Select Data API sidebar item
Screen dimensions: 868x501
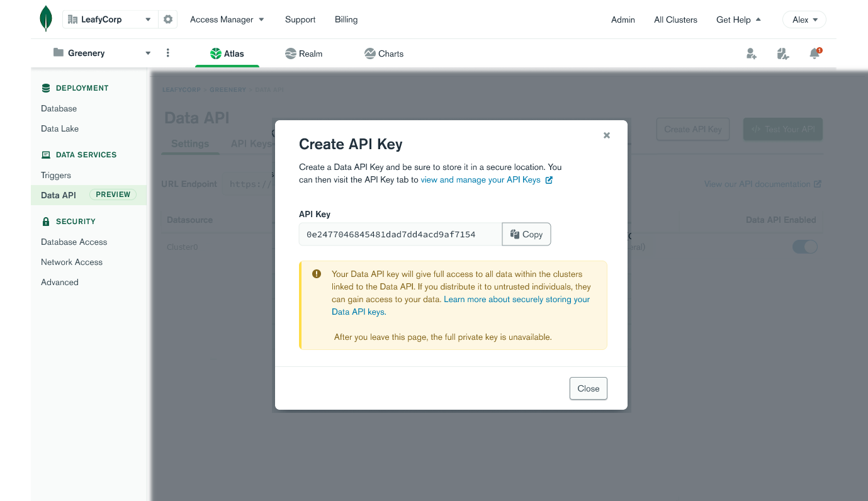point(89,195)
